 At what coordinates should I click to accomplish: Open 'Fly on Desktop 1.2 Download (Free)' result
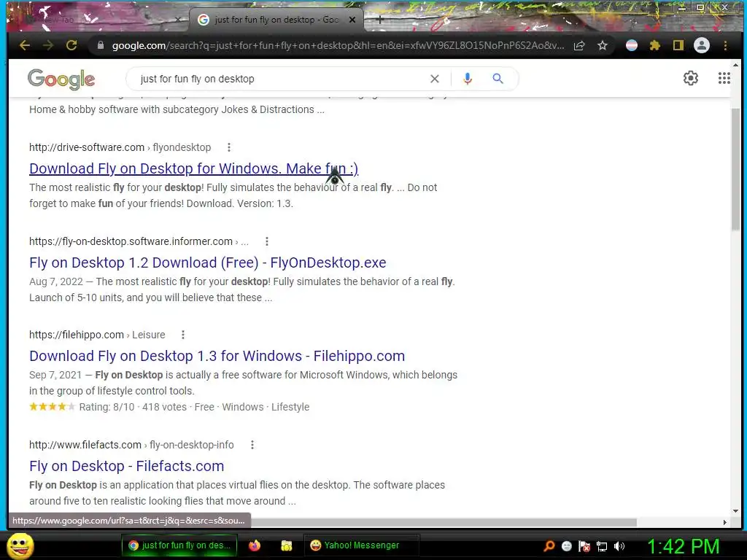[x=208, y=262]
